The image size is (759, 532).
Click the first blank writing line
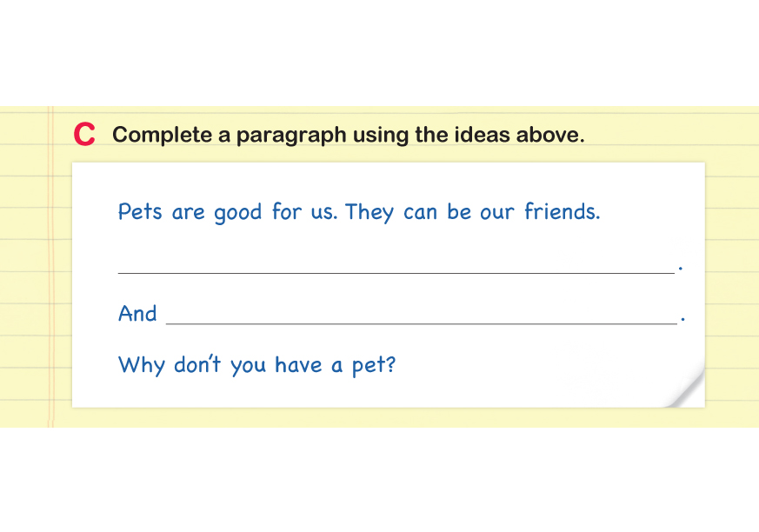click(396, 271)
